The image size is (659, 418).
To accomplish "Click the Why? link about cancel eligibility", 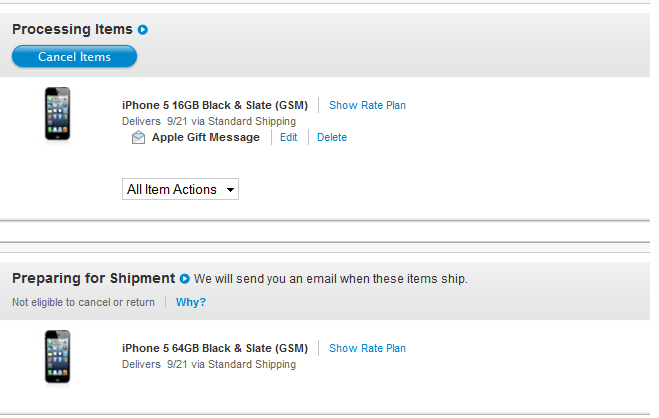I will (x=191, y=302).
